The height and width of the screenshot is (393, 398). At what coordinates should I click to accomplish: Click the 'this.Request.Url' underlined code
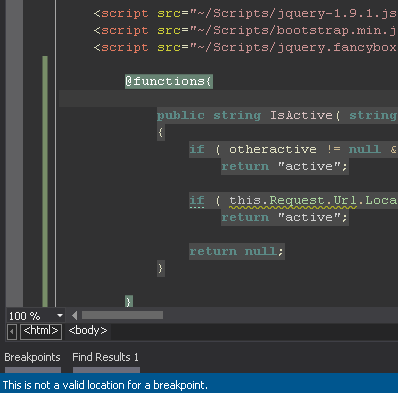click(293, 201)
